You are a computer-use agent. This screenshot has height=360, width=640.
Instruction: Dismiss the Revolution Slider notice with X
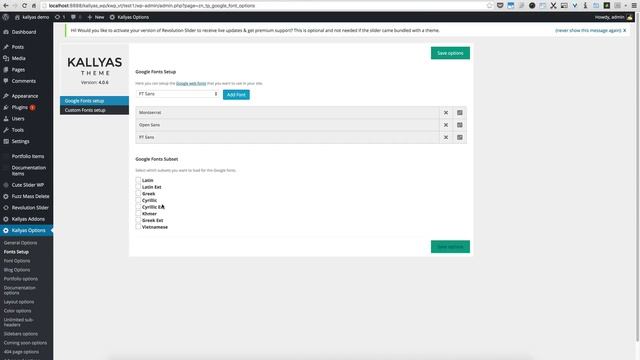(624, 31)
